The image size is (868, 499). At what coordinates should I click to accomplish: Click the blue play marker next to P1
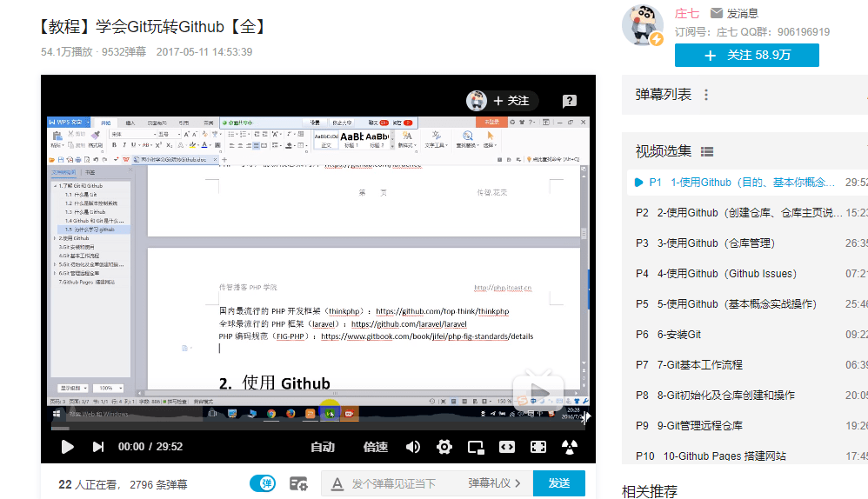point(638,183)
